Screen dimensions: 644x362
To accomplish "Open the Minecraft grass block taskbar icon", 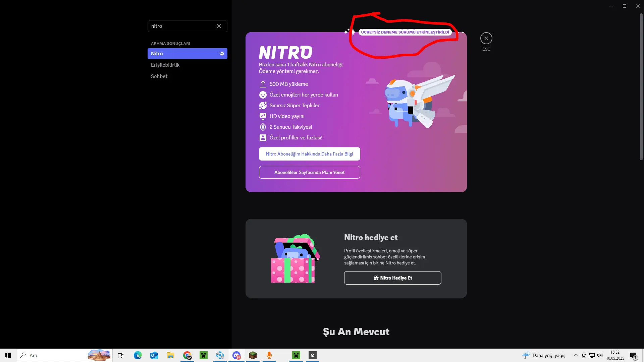I will pos(253,355).
